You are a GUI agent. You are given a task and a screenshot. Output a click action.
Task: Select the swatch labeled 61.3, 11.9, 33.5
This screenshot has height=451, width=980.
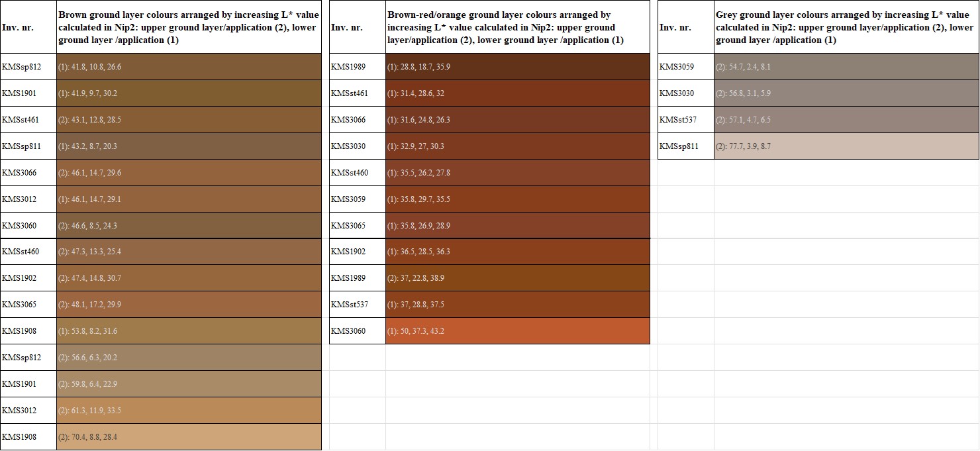(189, 411)
